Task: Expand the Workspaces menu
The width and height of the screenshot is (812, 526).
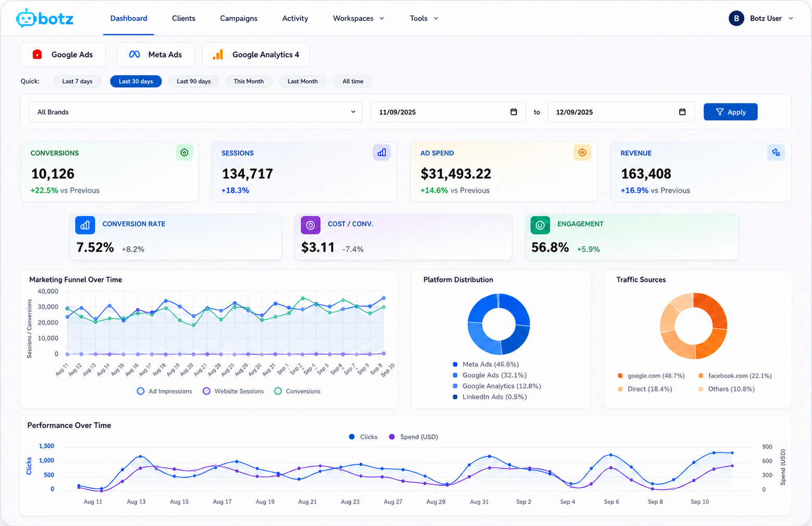Action: pos(358,18)
